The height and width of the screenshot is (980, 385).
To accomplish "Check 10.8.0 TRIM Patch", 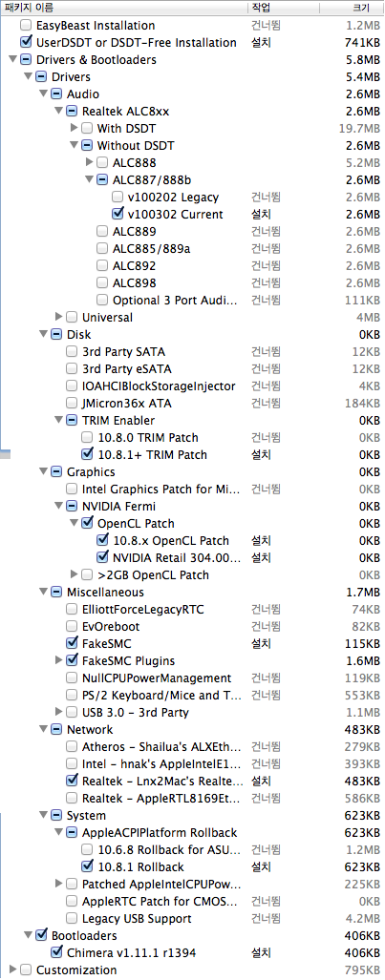I will [87, 437].
